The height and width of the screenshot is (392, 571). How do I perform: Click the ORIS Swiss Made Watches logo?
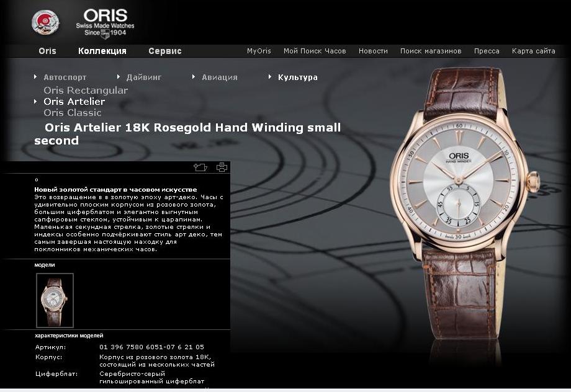pyautogui.click(x=106, y=24)
